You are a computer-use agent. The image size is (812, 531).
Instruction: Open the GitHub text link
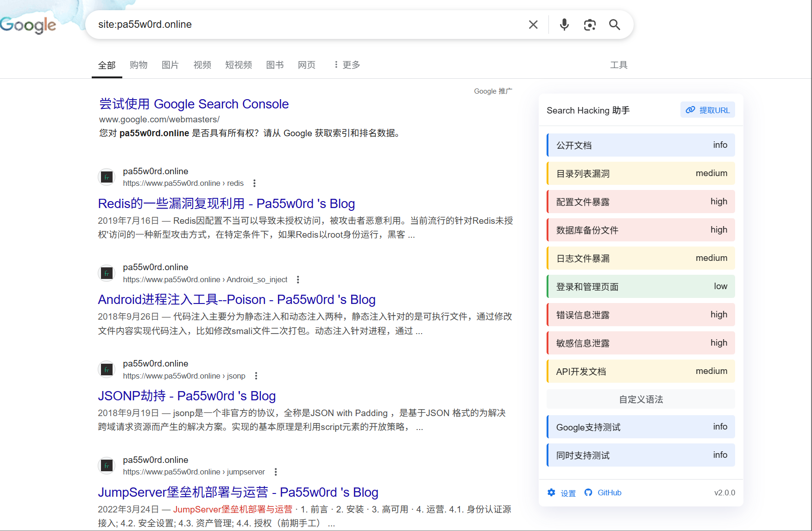tap(609, 493)
